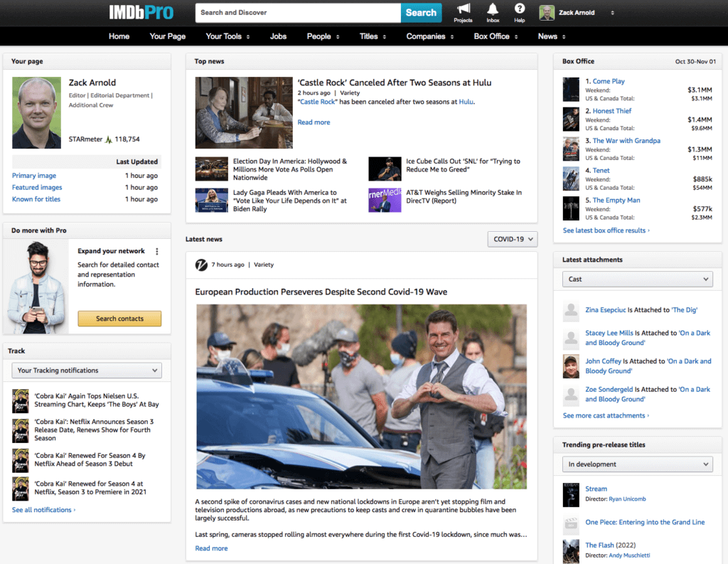Click placeholder avatar beside Zoe Sondergeld

(x=571, y=395)
